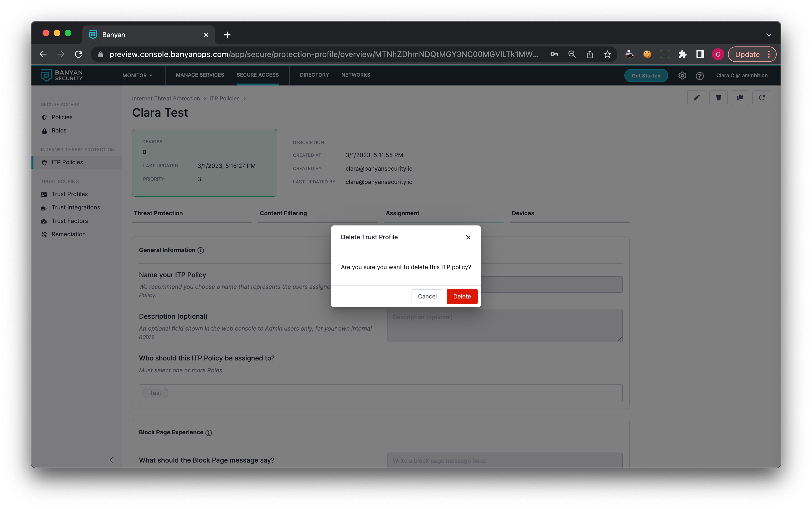
Task: Open the Directory menu
Action: pyautogui.click(x=314, y=75)
